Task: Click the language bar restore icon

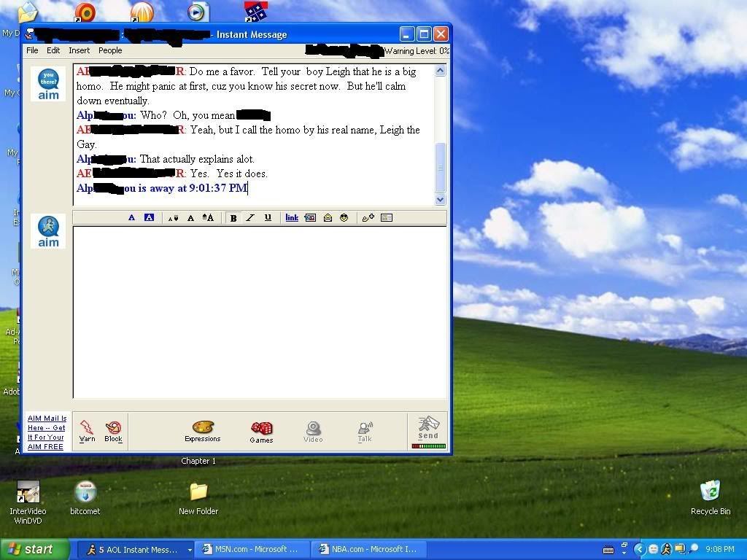Action: pos(624,545)
